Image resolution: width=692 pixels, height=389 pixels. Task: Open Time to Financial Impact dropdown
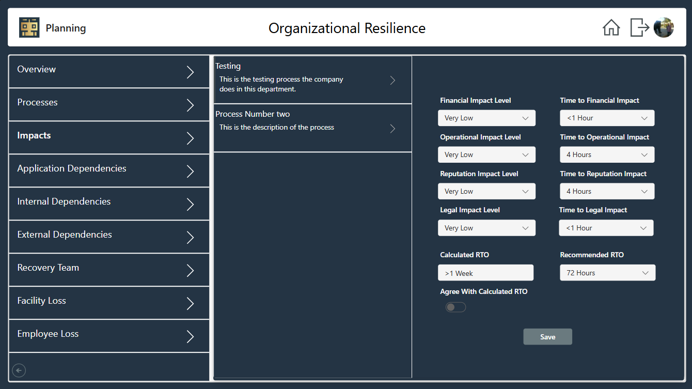pos(607,118)
